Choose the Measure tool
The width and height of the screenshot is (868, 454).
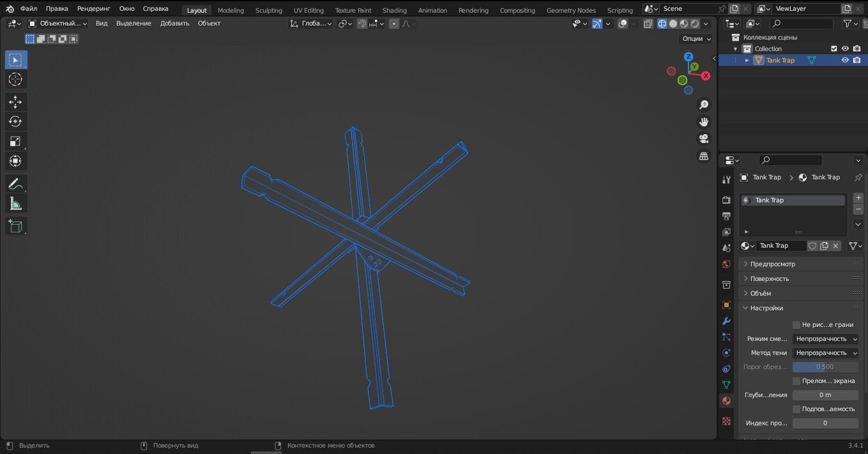15,204
